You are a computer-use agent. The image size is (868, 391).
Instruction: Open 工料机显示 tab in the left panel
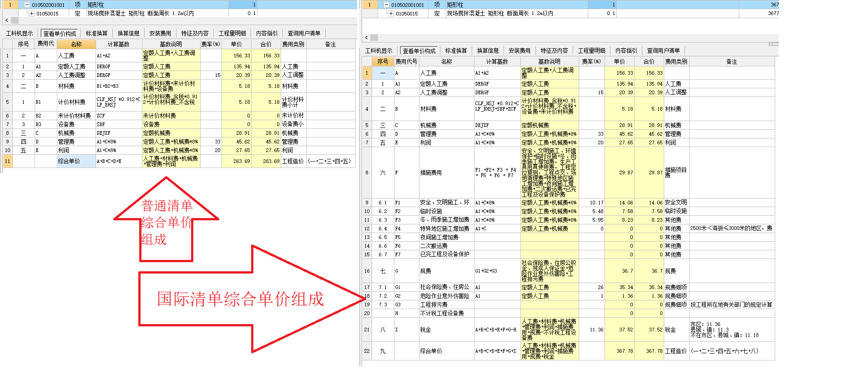click(20, 33)
